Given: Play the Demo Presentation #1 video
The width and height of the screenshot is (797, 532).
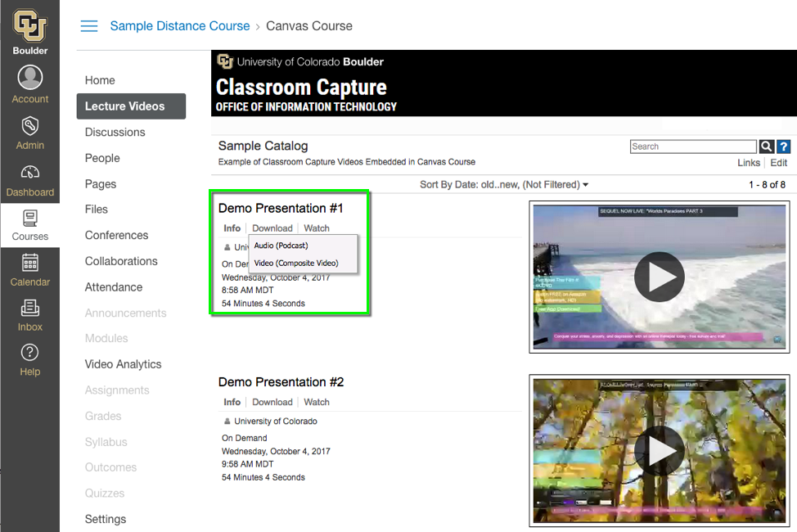Looking at the screenshot, I should [x=660, y=277].
